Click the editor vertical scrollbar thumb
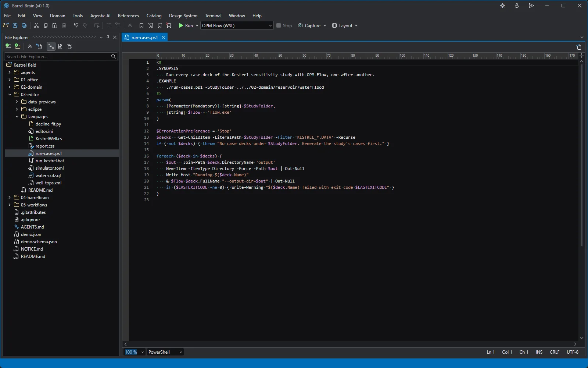 (x=581, y=156)
